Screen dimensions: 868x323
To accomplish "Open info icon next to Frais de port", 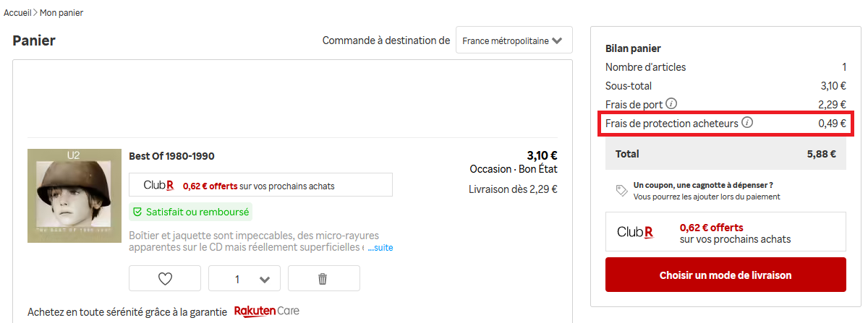I will [672, 103].
